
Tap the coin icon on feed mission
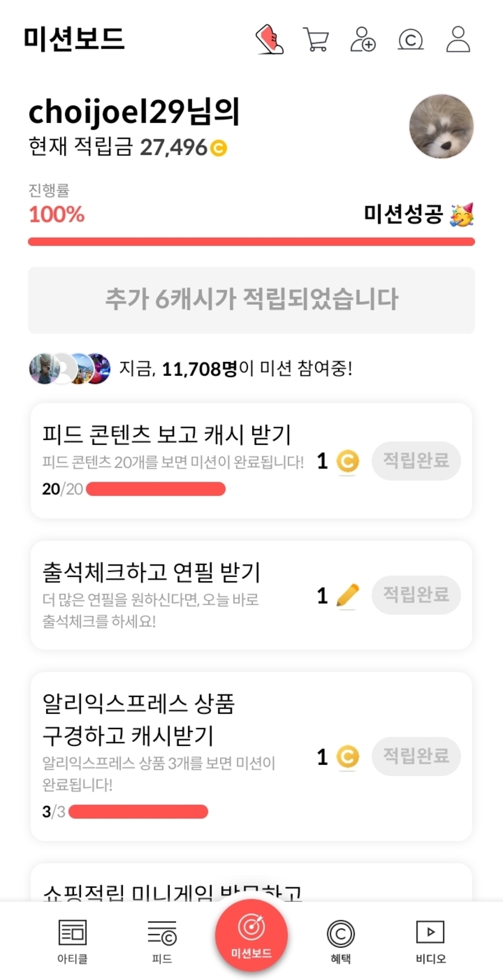tap(347, 462)
